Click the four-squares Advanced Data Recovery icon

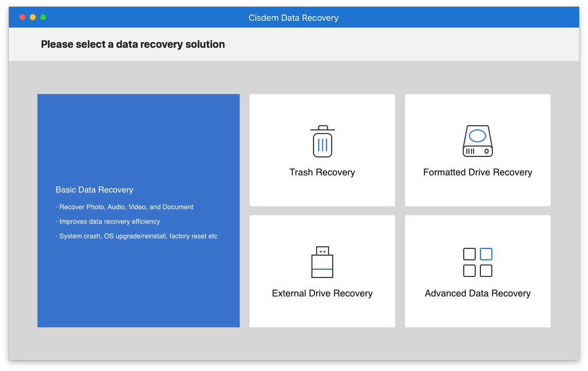coord(478,262)
